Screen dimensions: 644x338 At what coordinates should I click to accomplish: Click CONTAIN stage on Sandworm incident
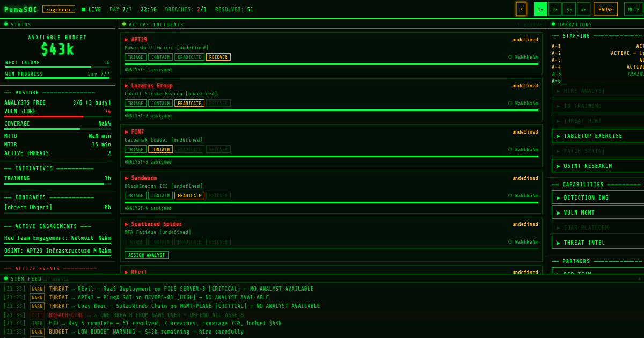[160, 195]
